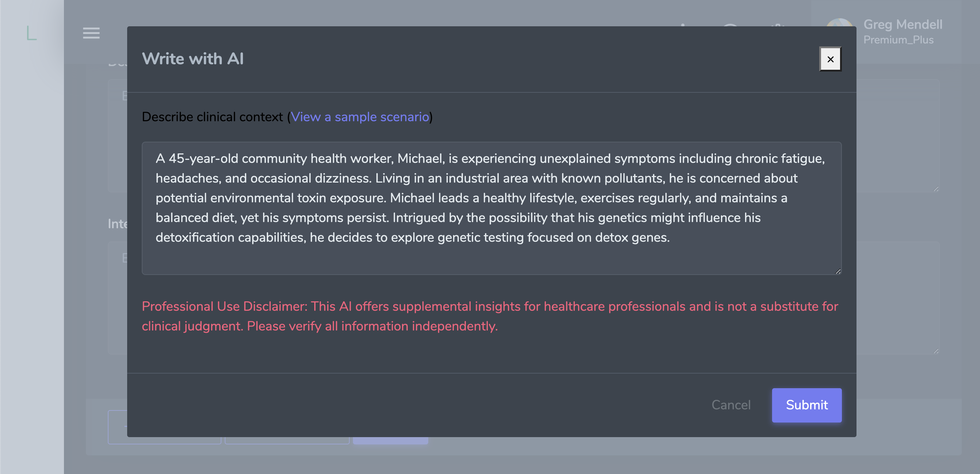Screen dimensions: 980x474
Task: Click the solid purple button behind dialog
Action: click(390, 441)
